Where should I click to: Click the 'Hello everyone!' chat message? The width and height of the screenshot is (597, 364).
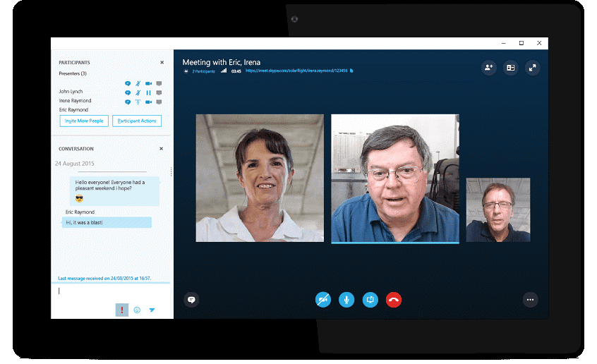click(x=114, y=191)
